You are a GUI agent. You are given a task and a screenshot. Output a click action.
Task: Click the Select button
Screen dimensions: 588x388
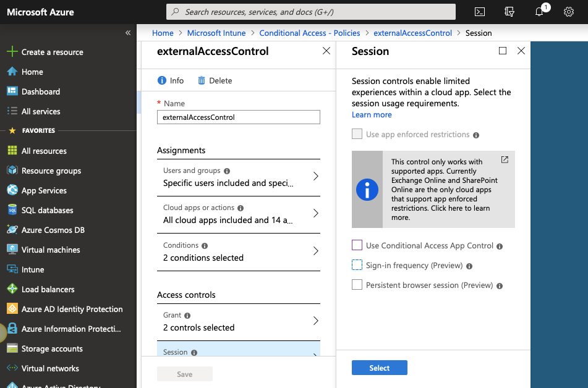point(379,368)
